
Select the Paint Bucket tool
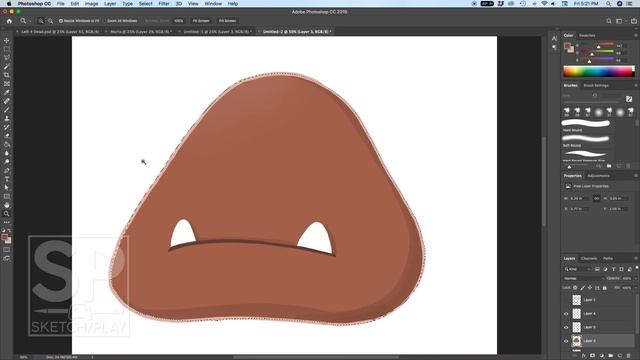tap(7, 144)
